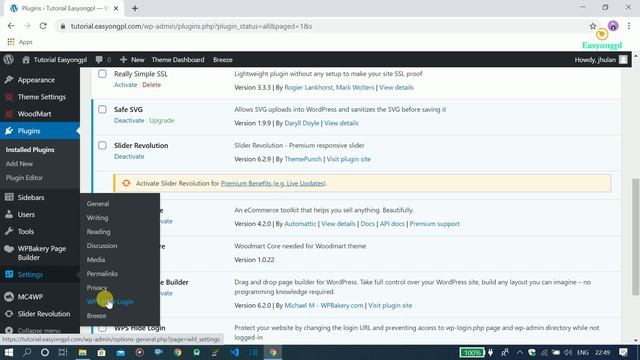
Task: Visit plugin site for Slider Revolution
Action: point(349,159)
